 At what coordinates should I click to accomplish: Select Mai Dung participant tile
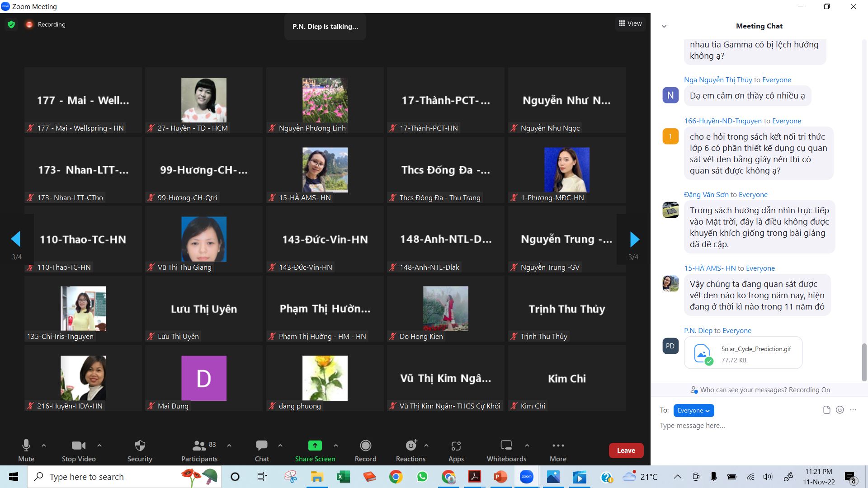tap(204, 378)
